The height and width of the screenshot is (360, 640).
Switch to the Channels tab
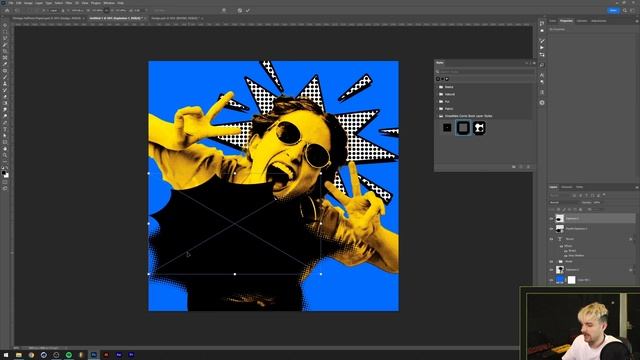[x=567, y=187]
